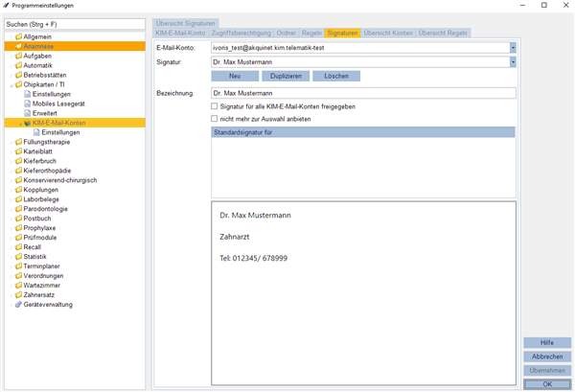This screenshot has width=575, height=392.
Task: Click the Standardsignatur für list header
Action: pyautogui.click(x=363, y=132)
